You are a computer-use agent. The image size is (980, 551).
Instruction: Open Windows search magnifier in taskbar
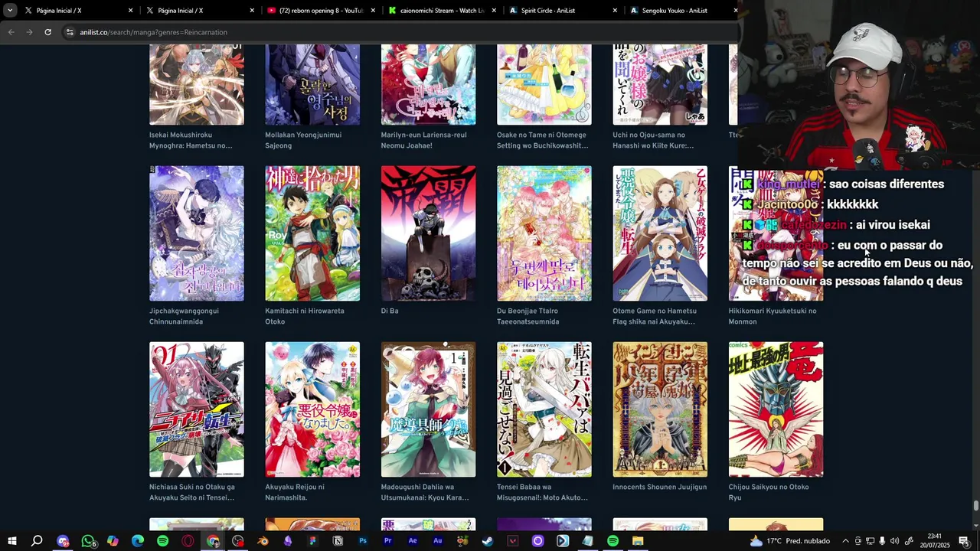click(x=37, y=541)
